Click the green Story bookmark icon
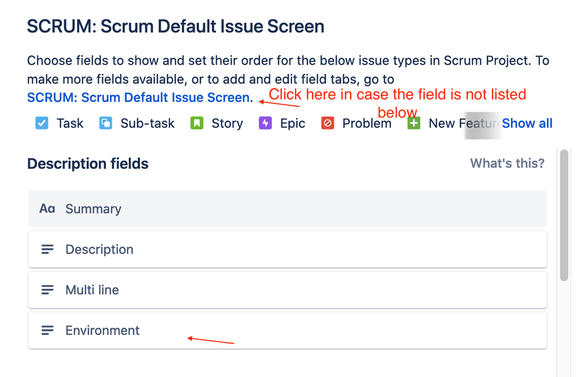Image resolution: width=588 pixels, height=377 pixels. [x=197, y=123]
